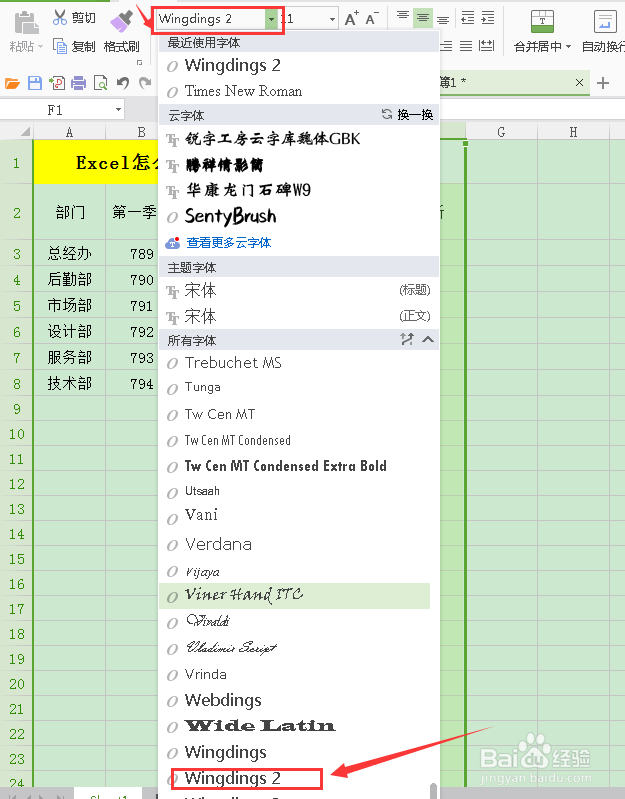Align cell content to the bottom
This screenshot has height=799, width=625.
pos(443,18)
